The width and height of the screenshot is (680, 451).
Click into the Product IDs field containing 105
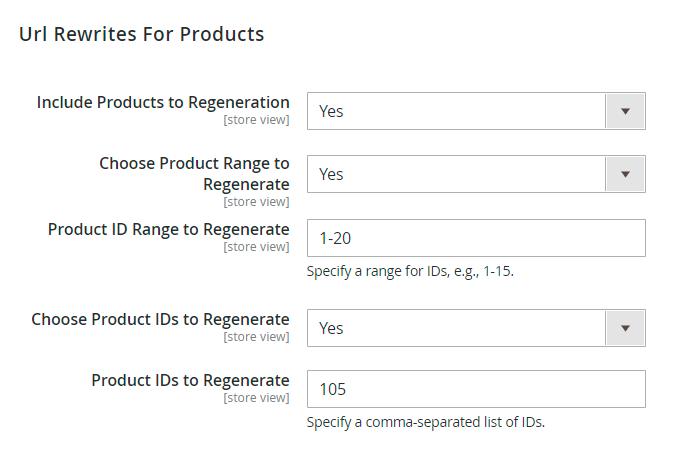coord(476,389)
